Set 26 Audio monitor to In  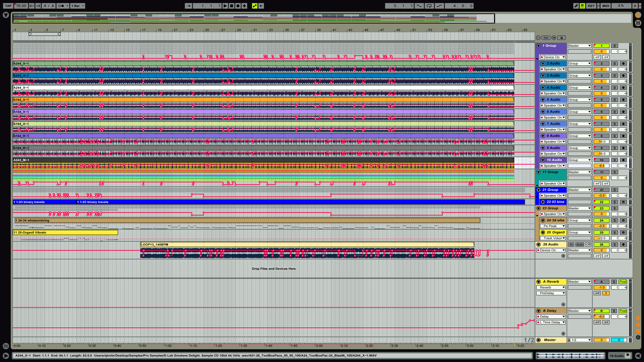pos(571,245)
